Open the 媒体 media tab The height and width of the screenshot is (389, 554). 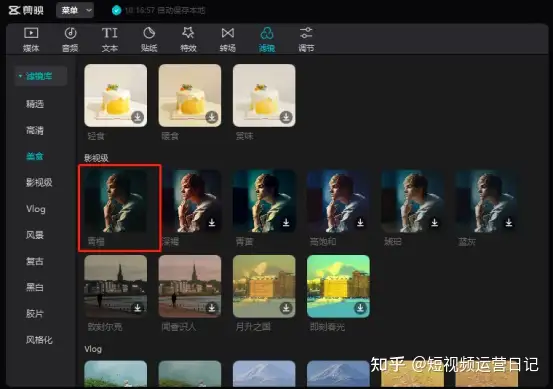click(31, 40)
